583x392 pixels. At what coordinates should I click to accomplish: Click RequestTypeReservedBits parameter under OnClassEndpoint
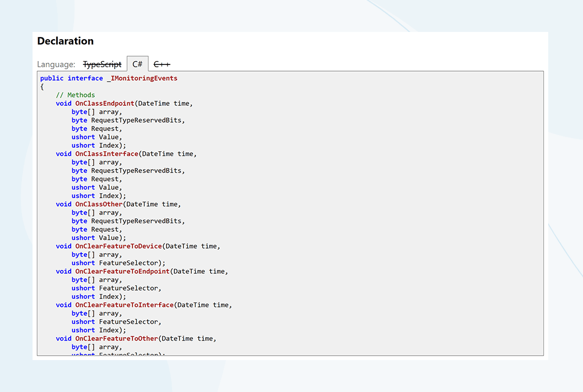[136, 120]
